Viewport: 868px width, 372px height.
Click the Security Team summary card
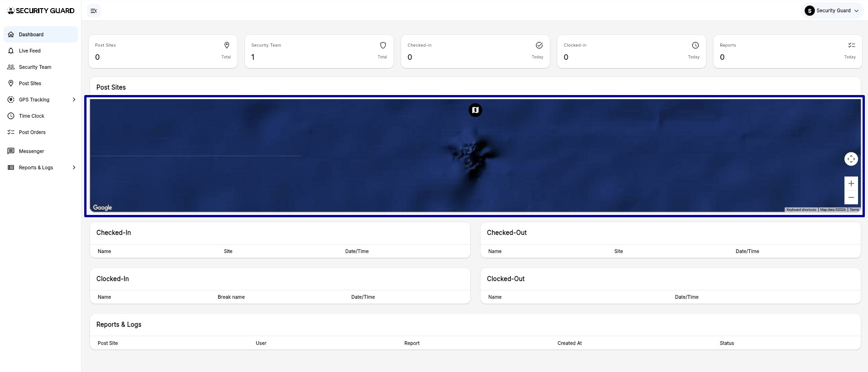click(x=319, y=52)
